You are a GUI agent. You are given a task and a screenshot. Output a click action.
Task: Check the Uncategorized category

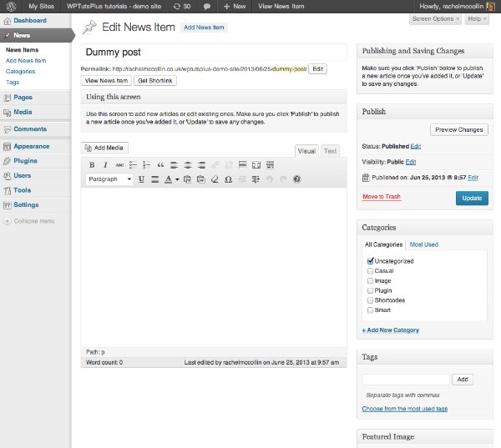coord(370,261)
